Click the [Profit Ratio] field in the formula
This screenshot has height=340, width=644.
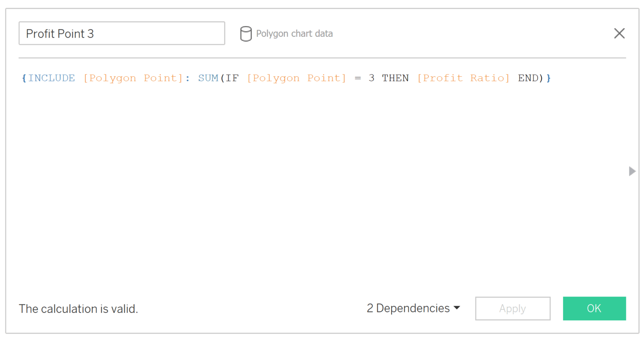click(463, 78)
